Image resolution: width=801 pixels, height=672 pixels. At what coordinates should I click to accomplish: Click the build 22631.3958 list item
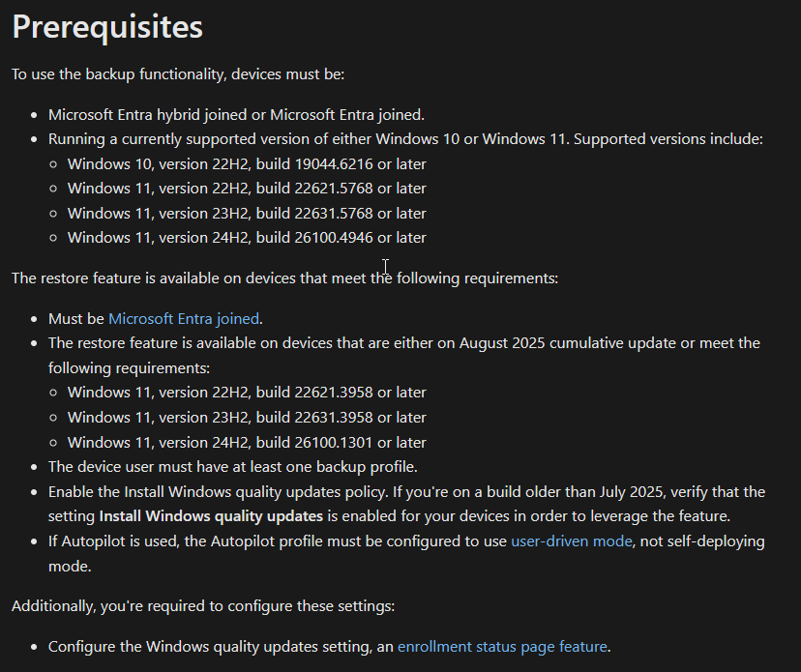pos(247,418)
